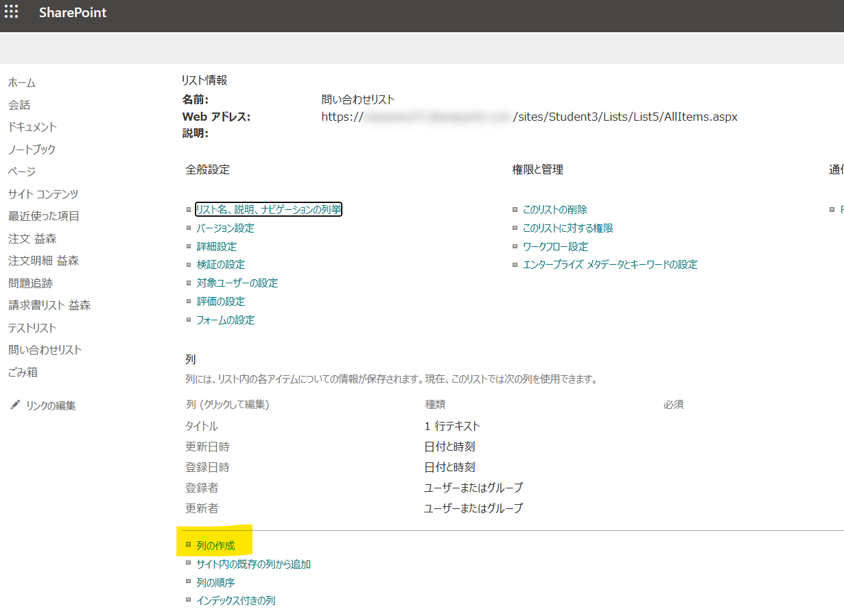Edit the 更新者 column

coord(202,508)
